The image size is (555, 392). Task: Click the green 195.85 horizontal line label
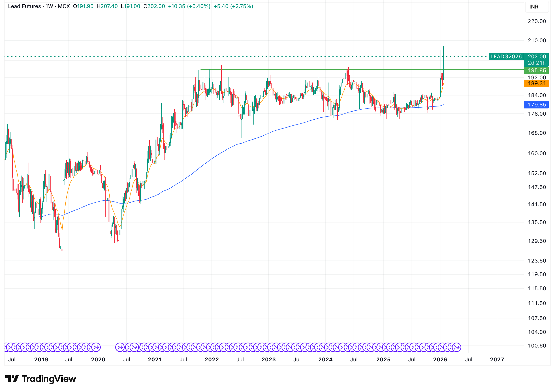coord(536,70)
